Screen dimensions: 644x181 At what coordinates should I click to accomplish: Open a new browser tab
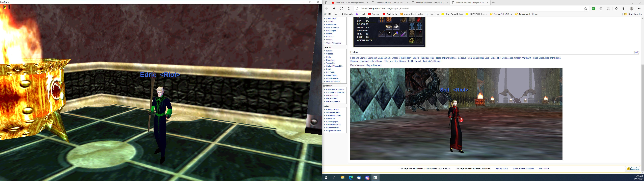click(493, 3)
